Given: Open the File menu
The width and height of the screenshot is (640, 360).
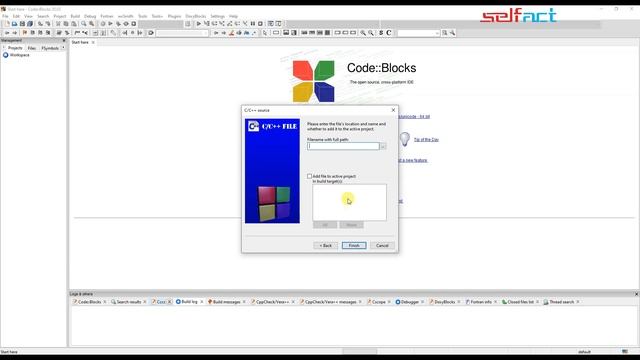Looking at the screenshot, I should point(5,16).
